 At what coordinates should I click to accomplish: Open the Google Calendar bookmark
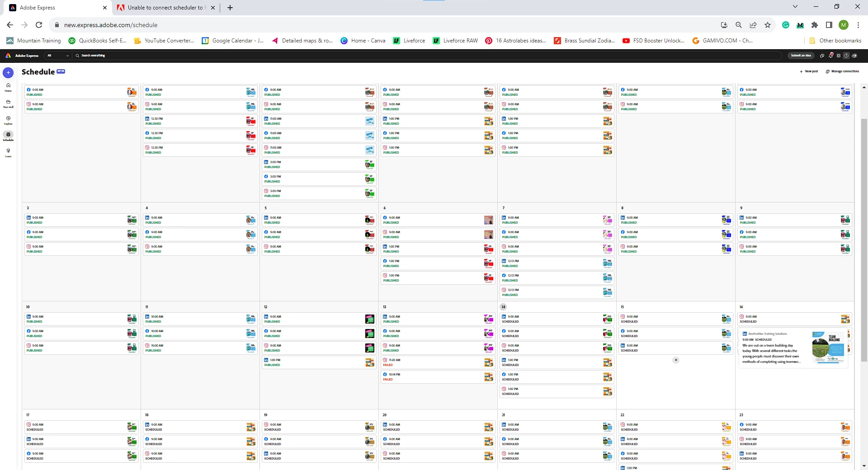pos(232,41)
